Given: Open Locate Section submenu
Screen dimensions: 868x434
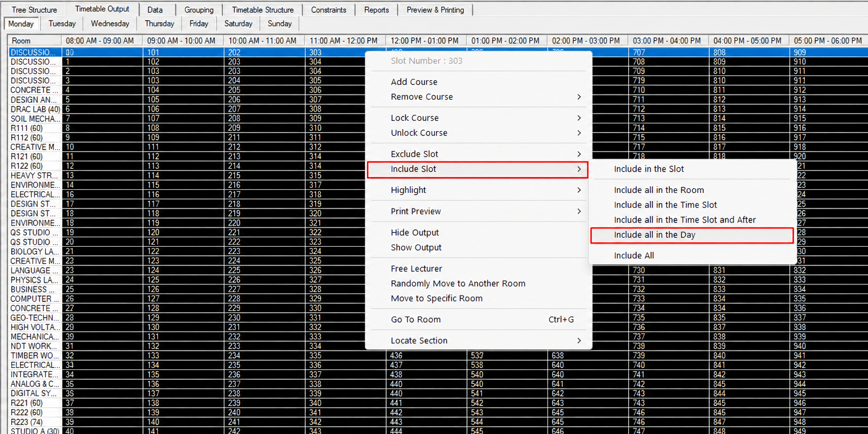Looking at the screenshot, I should coord(479,341).
